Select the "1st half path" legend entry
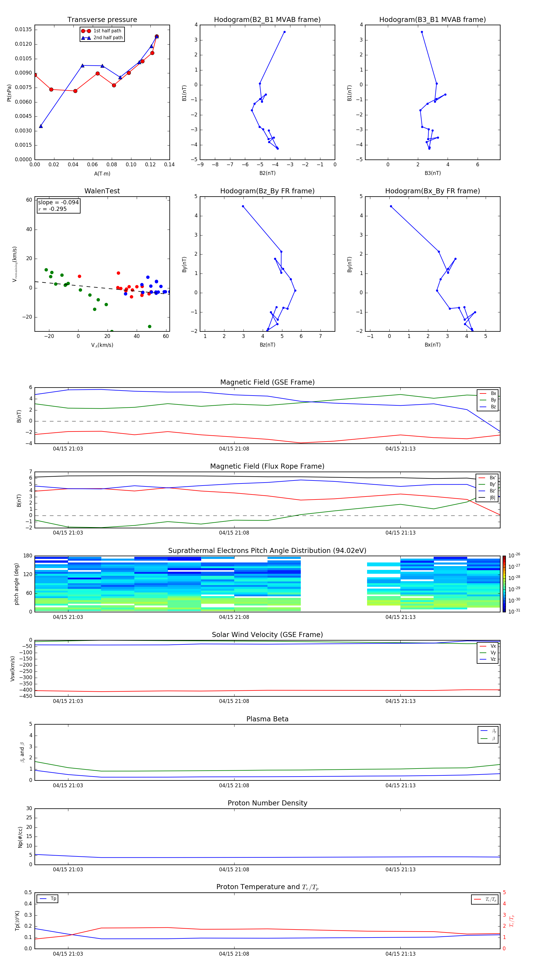535x980 pixels. click(101, 31)
